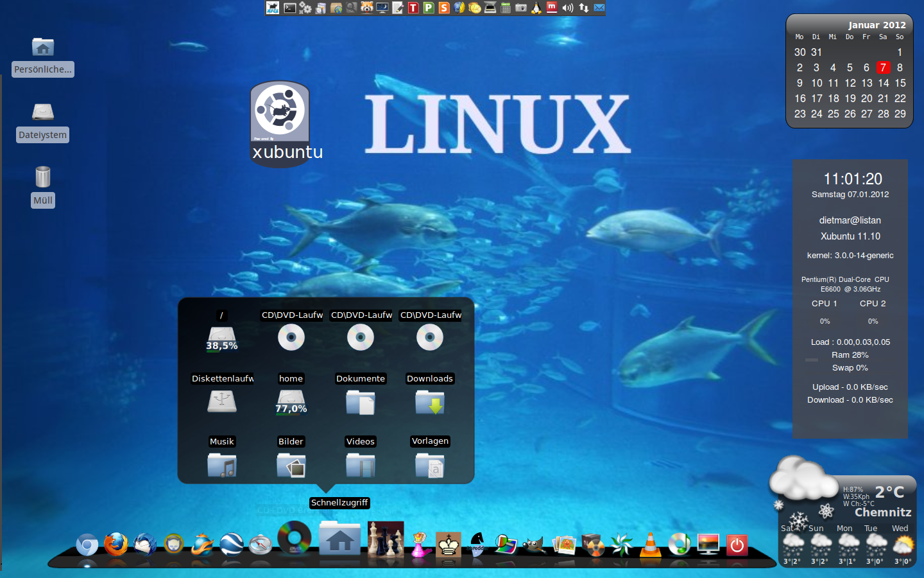The width and height of the screenshot is (924, 578).
Task: Open the Downloads folder in popup
Action: click(430, 402)
